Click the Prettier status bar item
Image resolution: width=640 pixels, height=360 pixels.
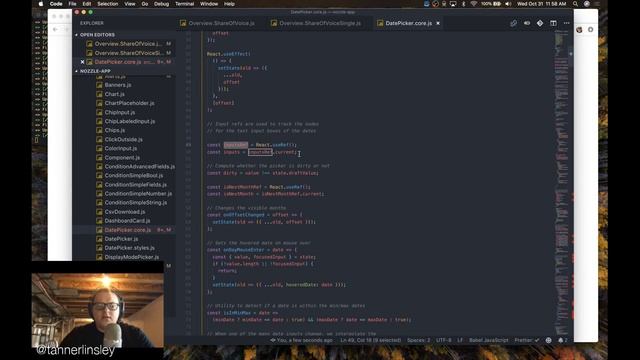coord(527,340)
